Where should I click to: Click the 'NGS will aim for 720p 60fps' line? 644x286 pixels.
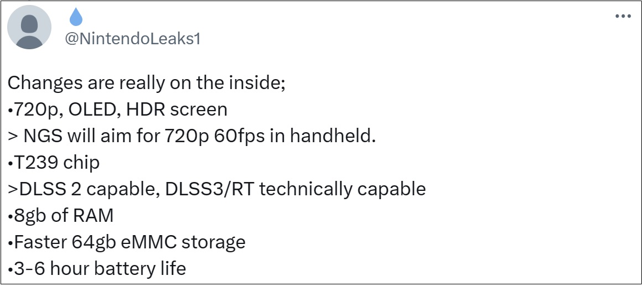point(192,136)
